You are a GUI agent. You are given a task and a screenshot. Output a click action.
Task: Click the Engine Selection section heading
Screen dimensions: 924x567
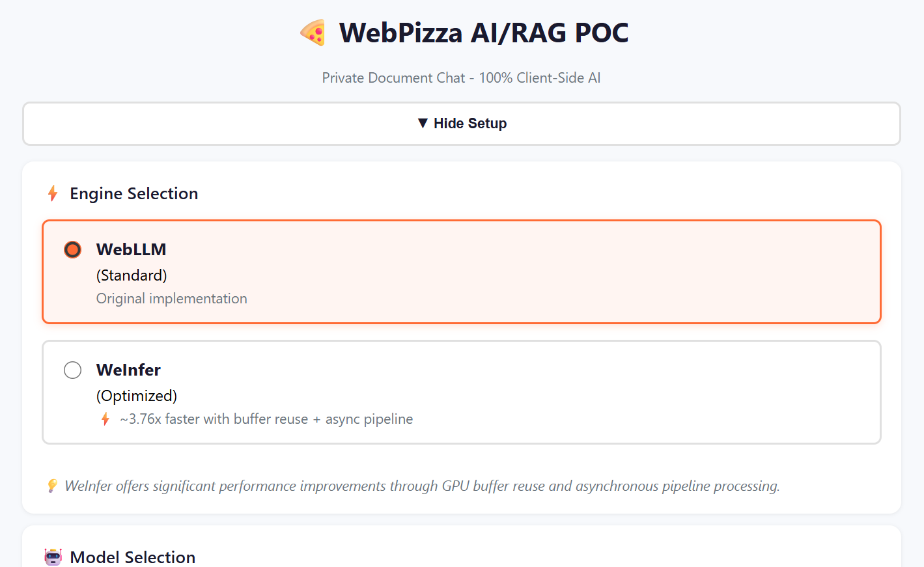click(x=133, y=193)
